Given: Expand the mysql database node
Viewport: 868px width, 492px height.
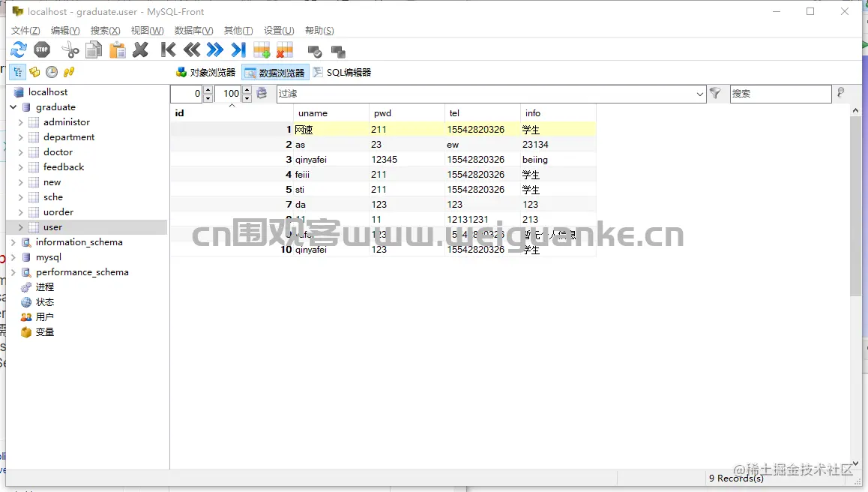Looking at the screenshot, I should [13, 257].
